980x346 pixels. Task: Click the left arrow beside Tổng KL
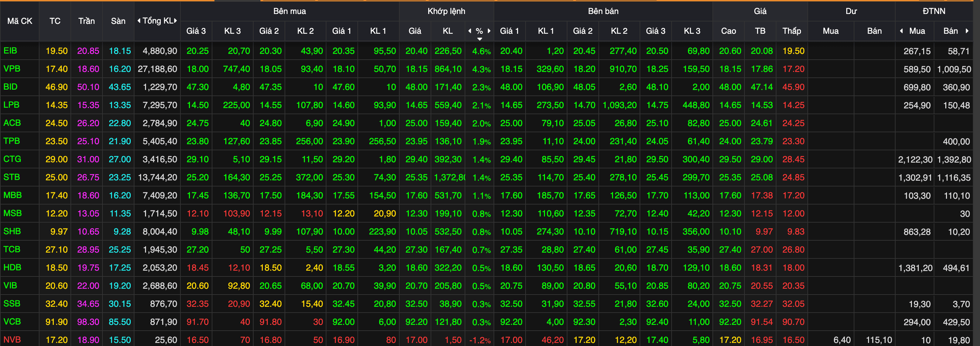[x=139, y=20]
